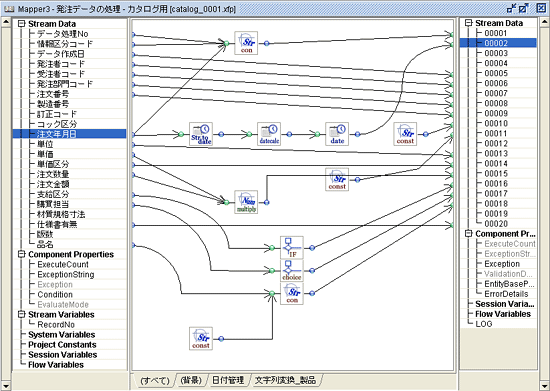
Task: Select 注文金額 field
Action: [x=53, y=184]
